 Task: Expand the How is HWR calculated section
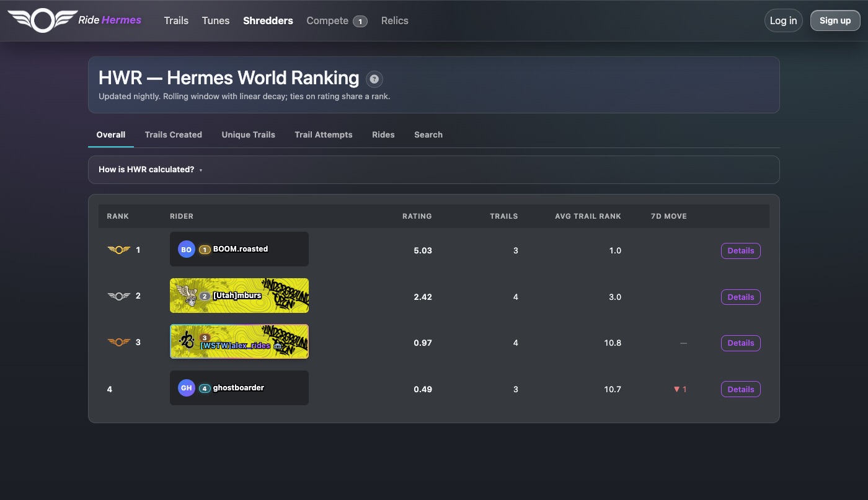[434, 170]
